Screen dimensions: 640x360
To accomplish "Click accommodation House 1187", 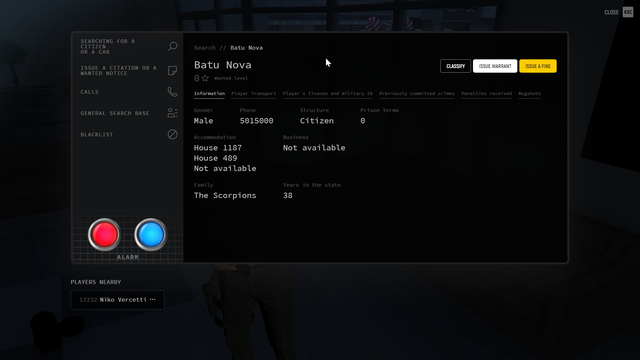I will pos(218,148).
